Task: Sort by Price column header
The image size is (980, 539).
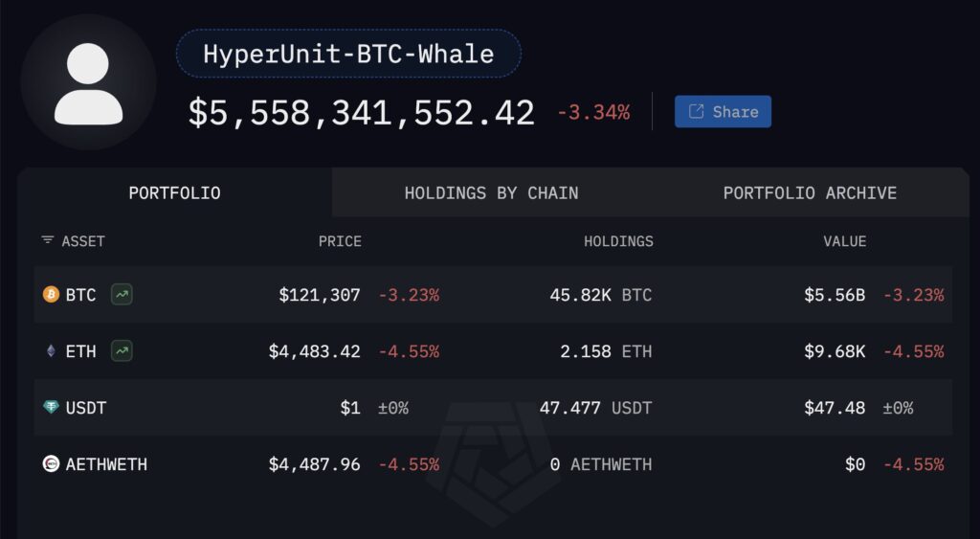Action: 340,241
